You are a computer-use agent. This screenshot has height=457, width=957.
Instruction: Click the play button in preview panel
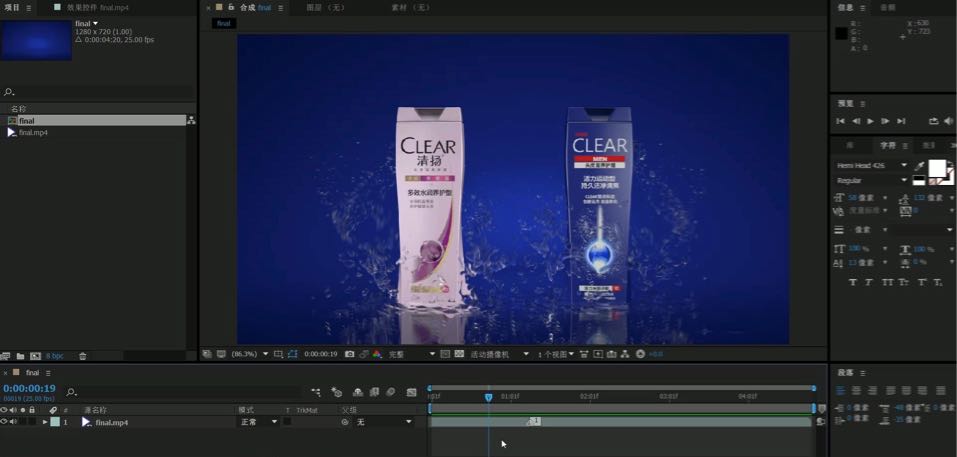tap(870, 121)
